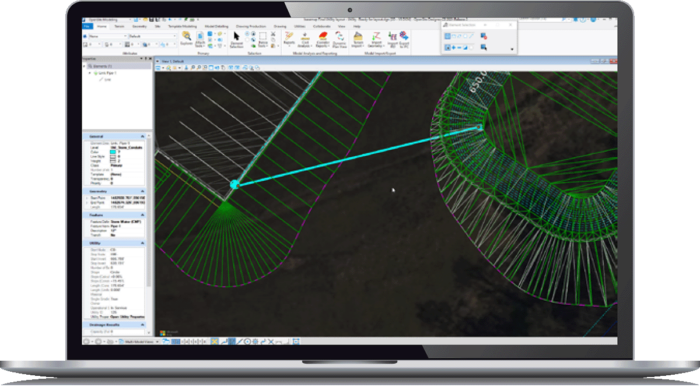
Task: Activate the Element Selection arrow tool
Action: (236, 40)
